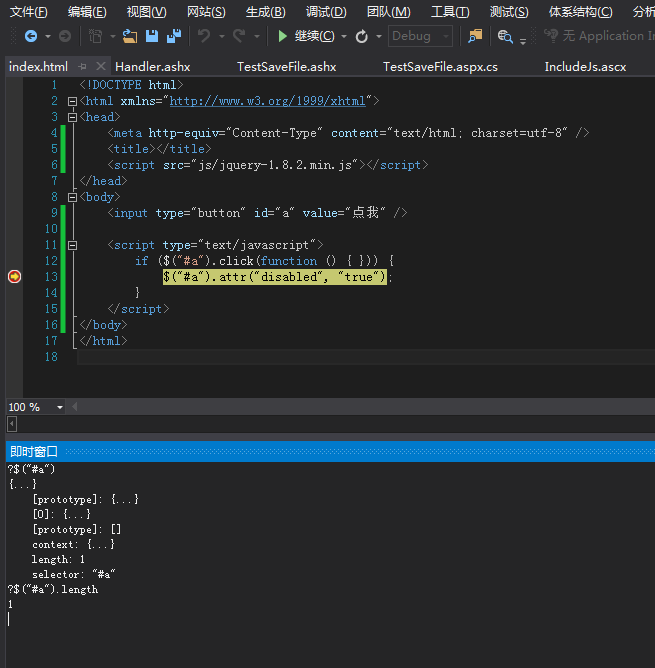655x668 pixels.
Task: Open the 体系结构(C) menu
Action: pos(580,12)
